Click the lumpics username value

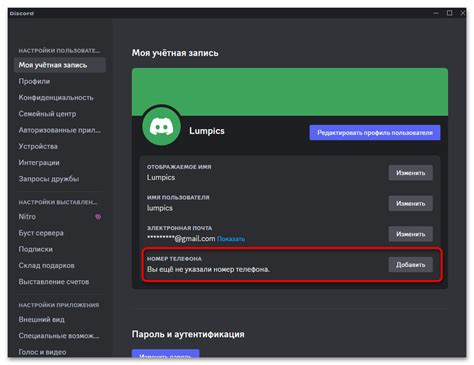tap(160, 208)
